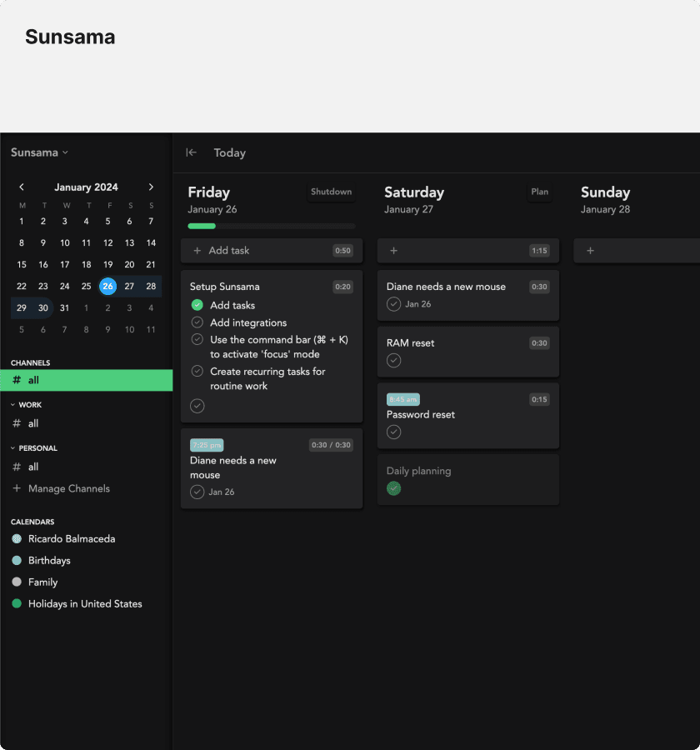Click 1:15 total on Saturday add bar
700x750 pixels.
[x=539, y=251]
